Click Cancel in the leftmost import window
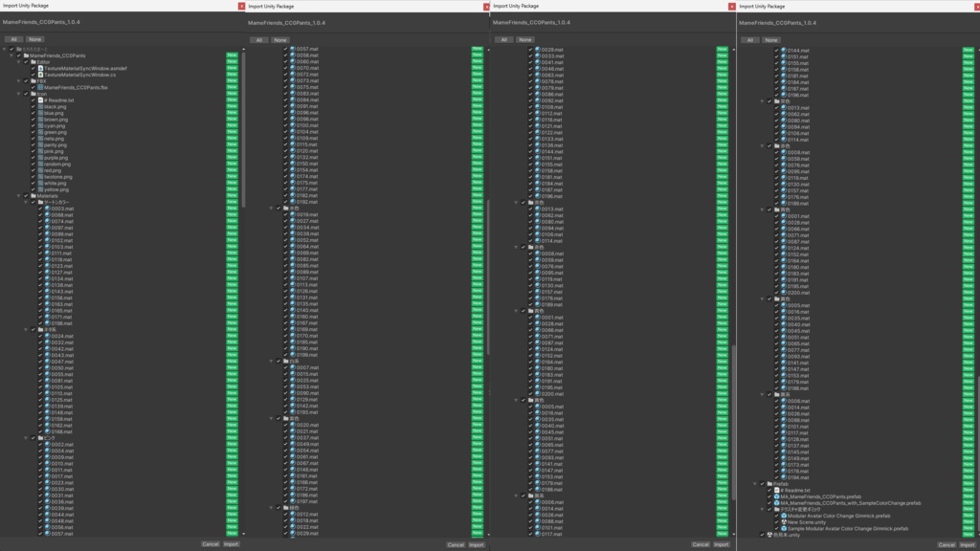The image size is (980, 551). (x=211, y=544)
